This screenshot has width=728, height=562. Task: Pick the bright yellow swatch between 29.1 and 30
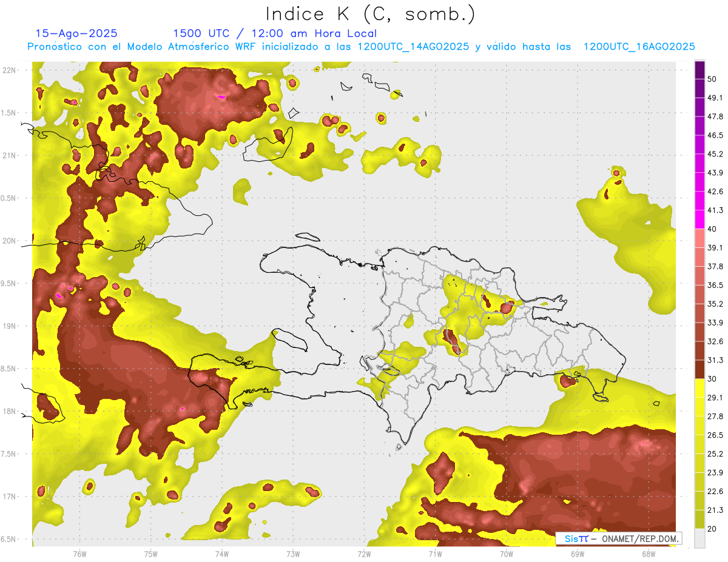pos(699,388)
